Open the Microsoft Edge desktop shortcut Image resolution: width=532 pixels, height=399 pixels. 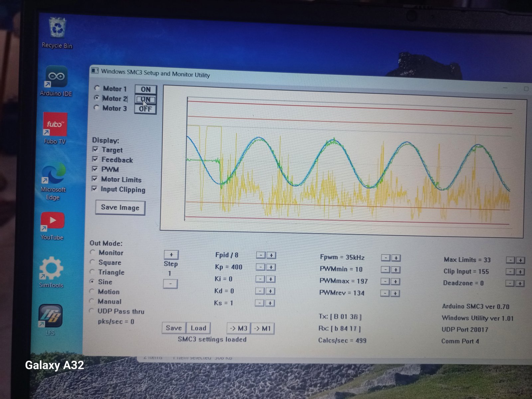53,181
